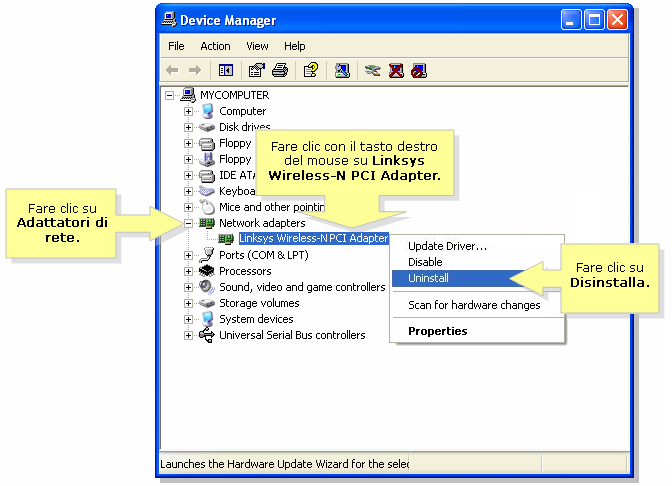This screenshot has height=486, width=672.
Task: Collapse the MYCOMPUTER root node
Action: click(170, 95)
